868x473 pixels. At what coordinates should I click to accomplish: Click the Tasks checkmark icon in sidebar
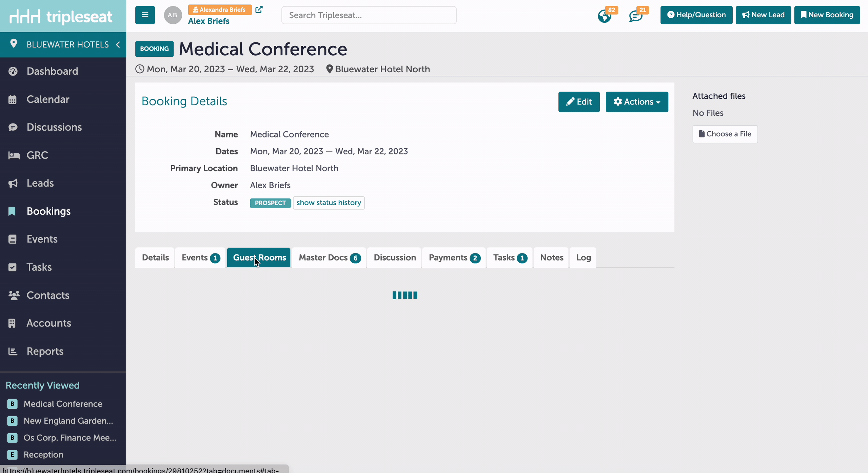click(12, 267)
